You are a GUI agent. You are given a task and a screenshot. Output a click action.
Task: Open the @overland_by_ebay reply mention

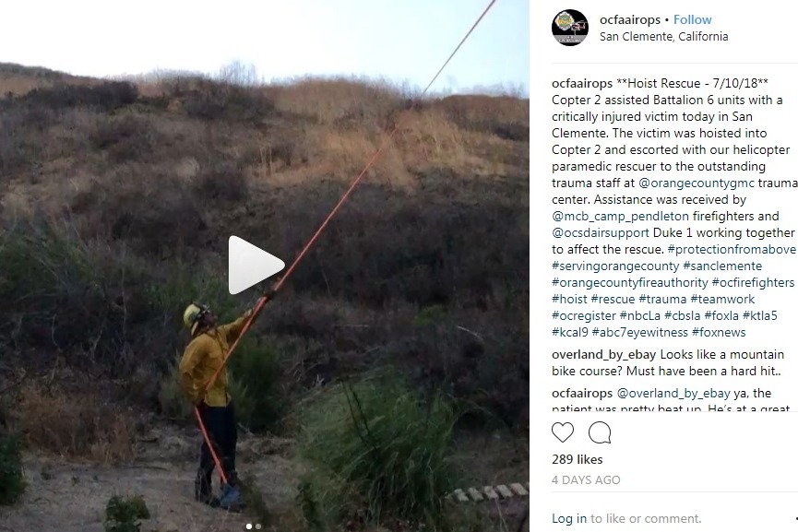pos(673,393)
